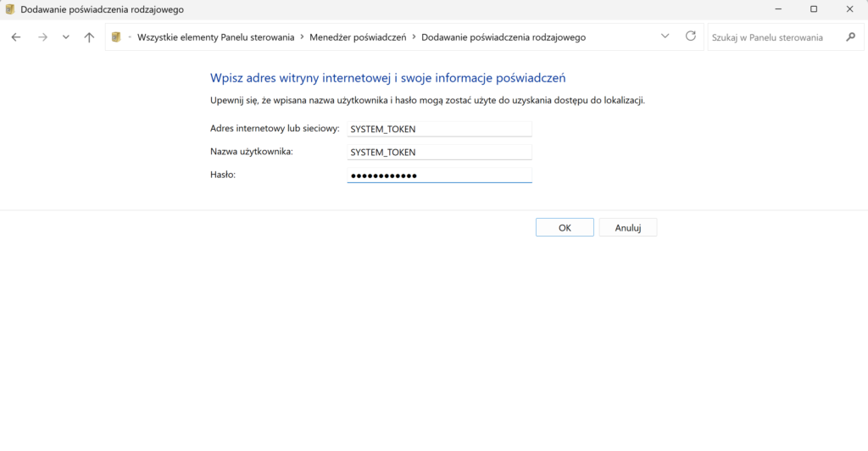
Task: Expand chevron before Wszystkie elementy Panelu sterowania
Action: (x=130, y=37)
